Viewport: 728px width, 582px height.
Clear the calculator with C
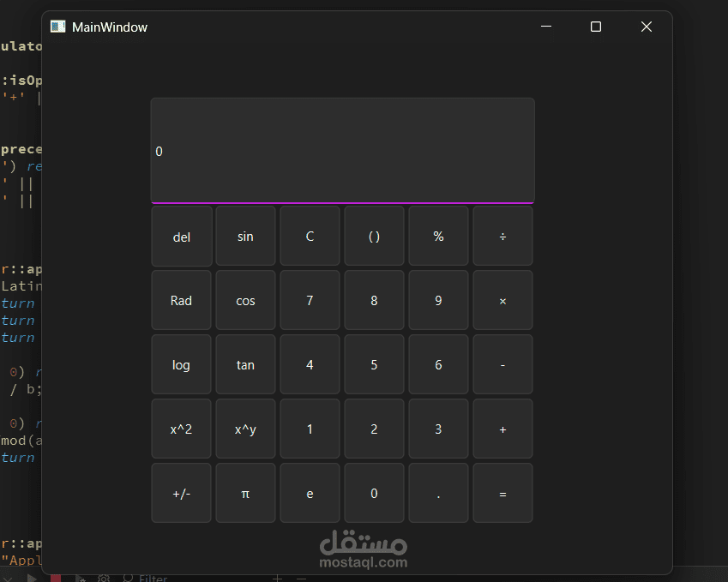point(310,235)
